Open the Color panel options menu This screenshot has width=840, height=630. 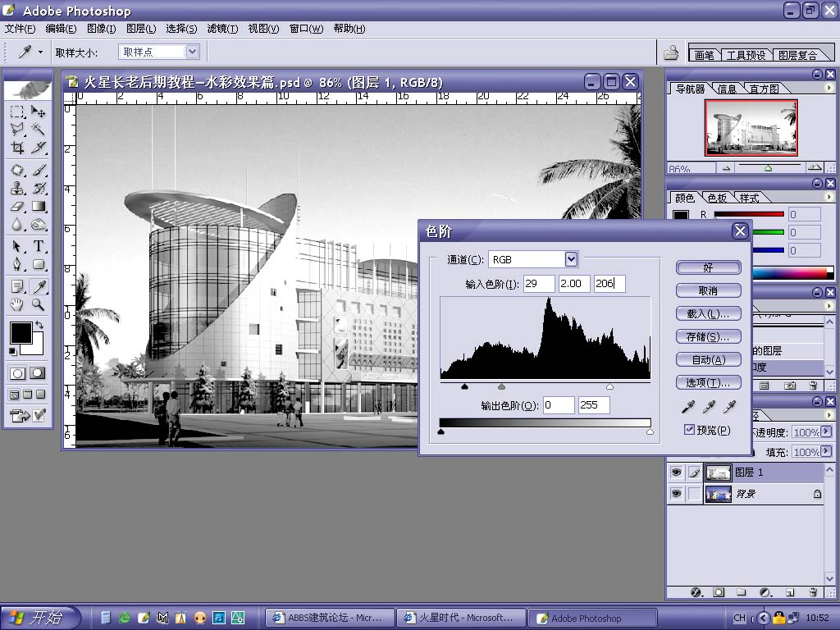[x=829, y=197]
